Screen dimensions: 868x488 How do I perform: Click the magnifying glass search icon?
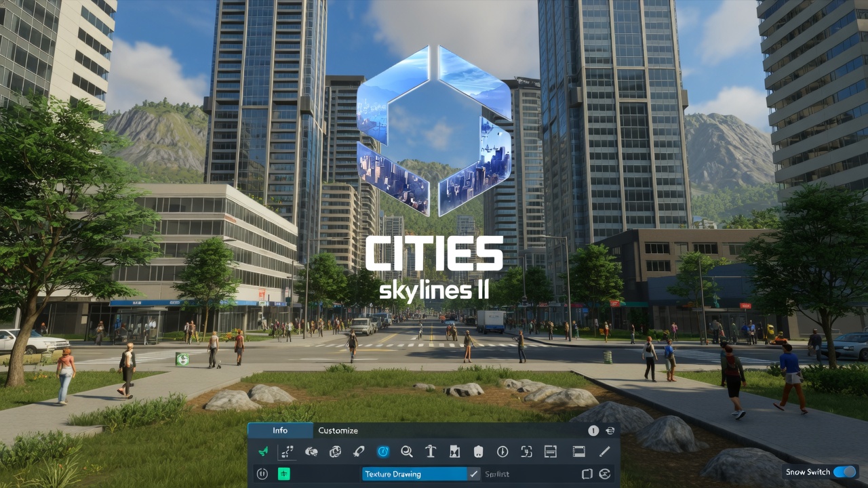click(406, 451)
